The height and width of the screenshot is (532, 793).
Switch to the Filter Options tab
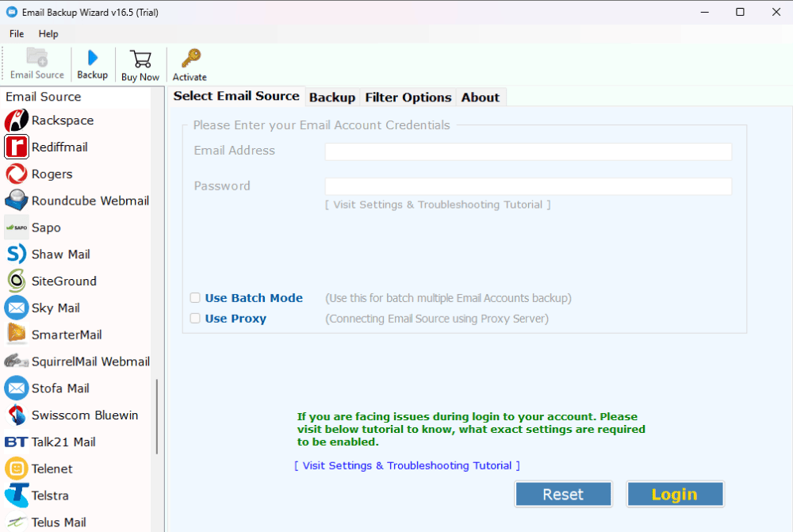click(408, 97)
